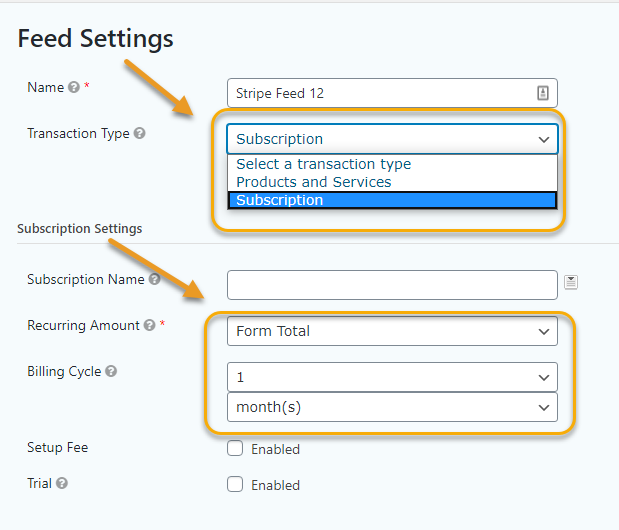Open the Billing Cycle number dropdown
Viewport: 619px width, 530px height.
point(392,377)
